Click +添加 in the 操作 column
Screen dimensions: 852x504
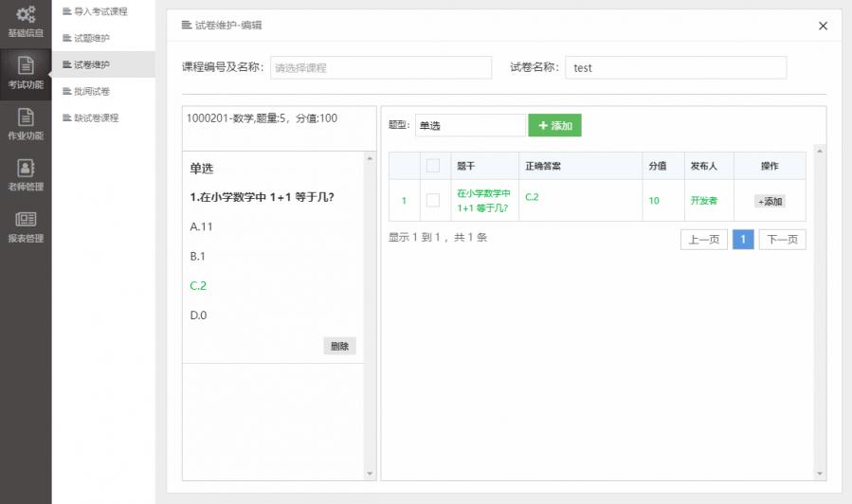[x=770, y=201]
